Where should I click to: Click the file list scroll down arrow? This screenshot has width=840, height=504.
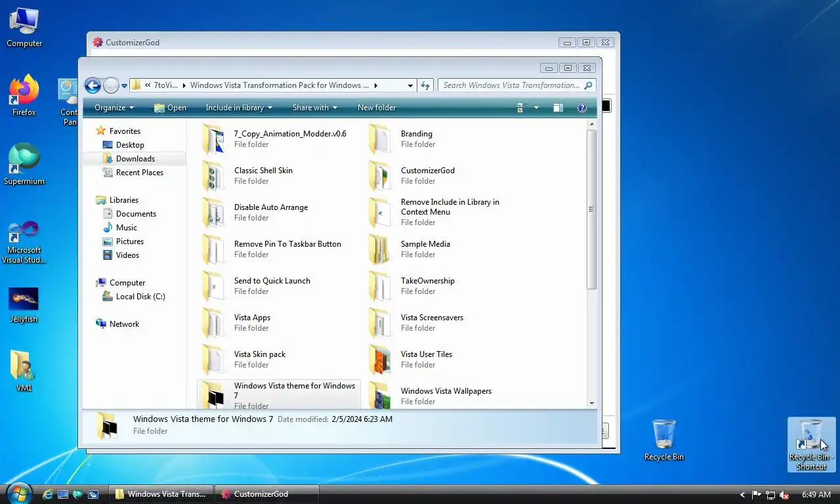click(592, 403)
